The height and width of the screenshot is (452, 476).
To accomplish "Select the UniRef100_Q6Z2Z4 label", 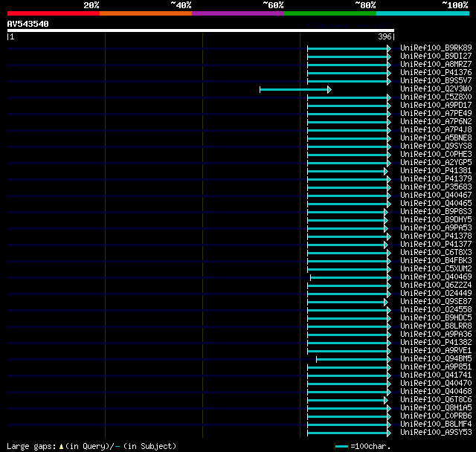I will coord(436,285).
